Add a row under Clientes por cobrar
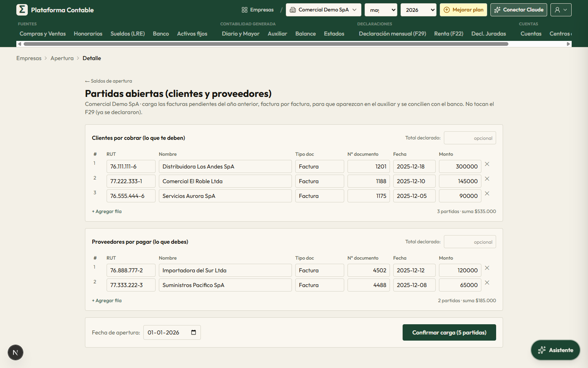588x368 pixels. (107, 211)
